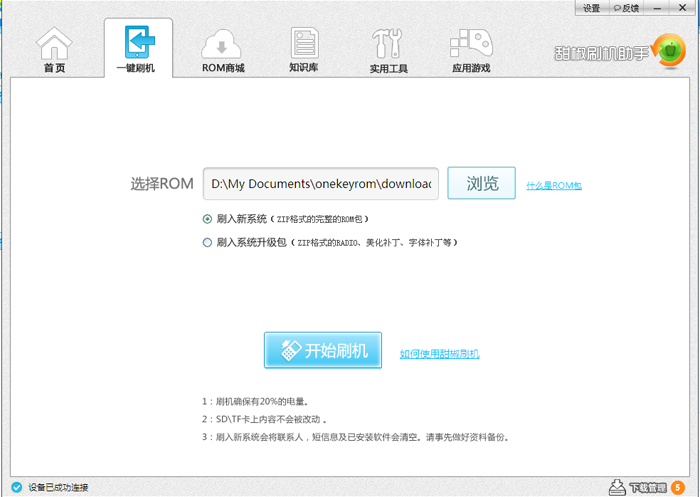Open the 什么是ROM包 link
Viewport: 700px width, 497px height.
pos(554,186)
